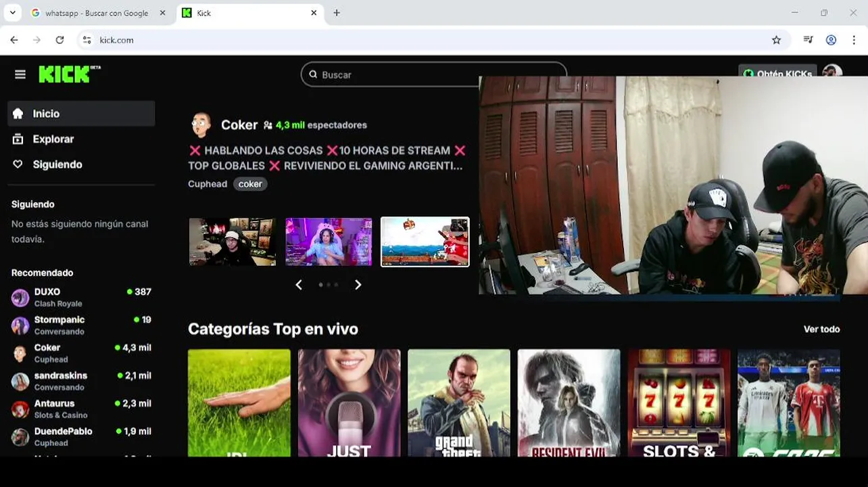Screen dimensions: 868x487
Task: Go to Explorar in the sidebar
Action: click(81, 139)
